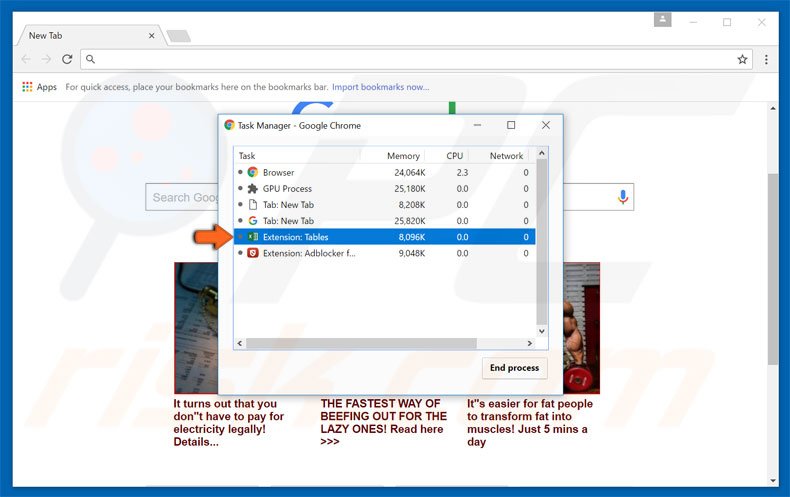Maximize the Task Manager window
This screenshot has width=790, height=497.
click(x=511, y=125)
